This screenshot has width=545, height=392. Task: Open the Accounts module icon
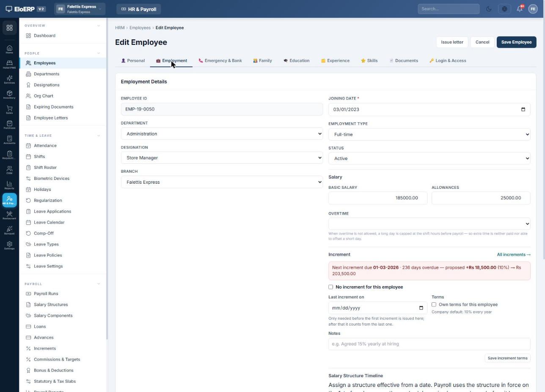9,140
